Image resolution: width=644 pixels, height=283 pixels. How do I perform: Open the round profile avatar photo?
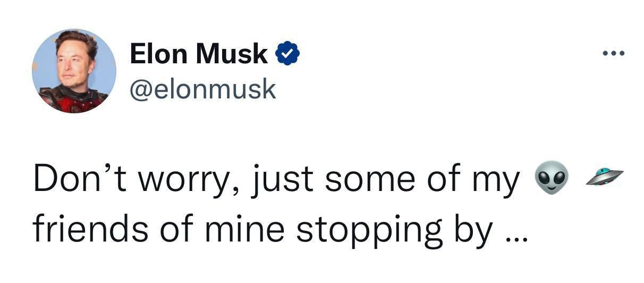click(74, 71)
